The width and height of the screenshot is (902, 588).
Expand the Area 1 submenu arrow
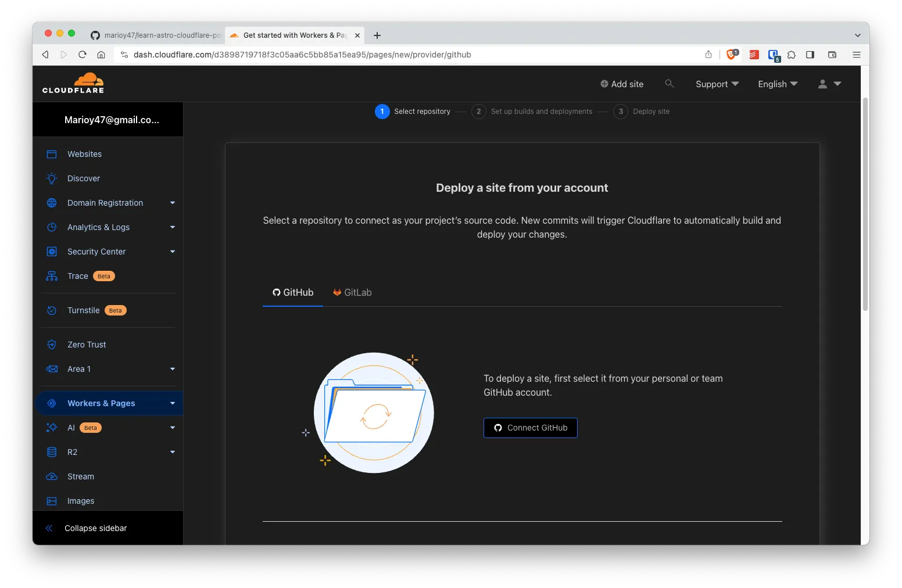coord(173,369)
